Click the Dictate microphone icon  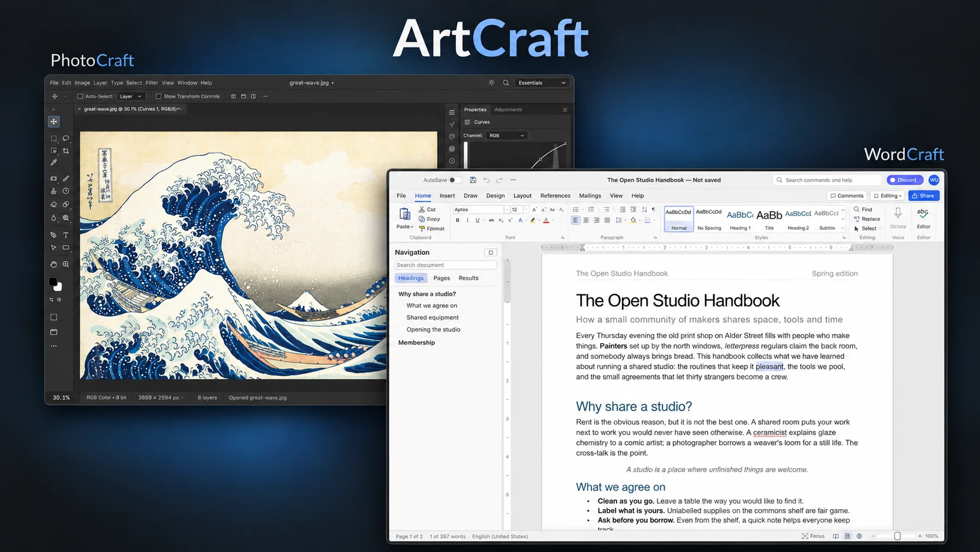coord(898,214)
